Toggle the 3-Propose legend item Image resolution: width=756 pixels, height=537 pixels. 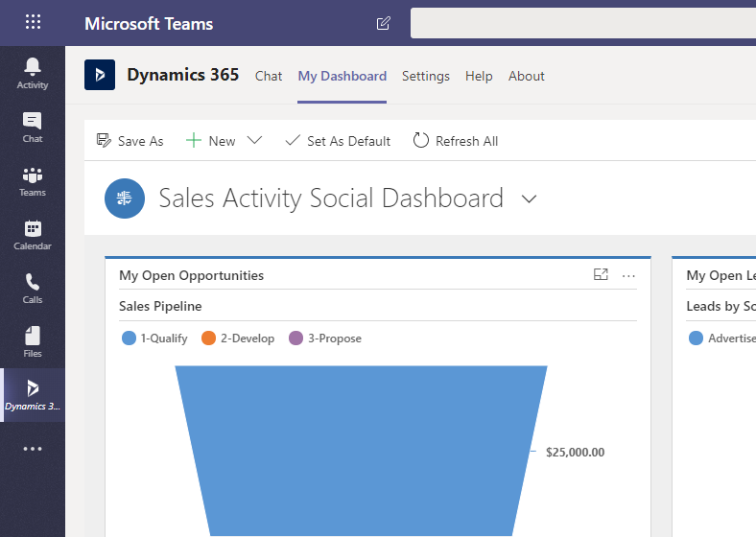[325, 339]
